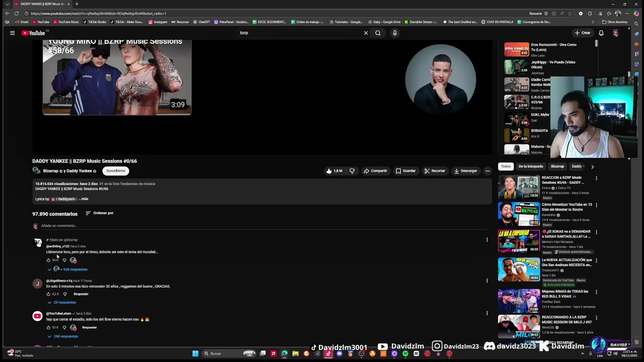Open the Gmail bookmark
The image size is (644, 362).
[x=21, y=22]
